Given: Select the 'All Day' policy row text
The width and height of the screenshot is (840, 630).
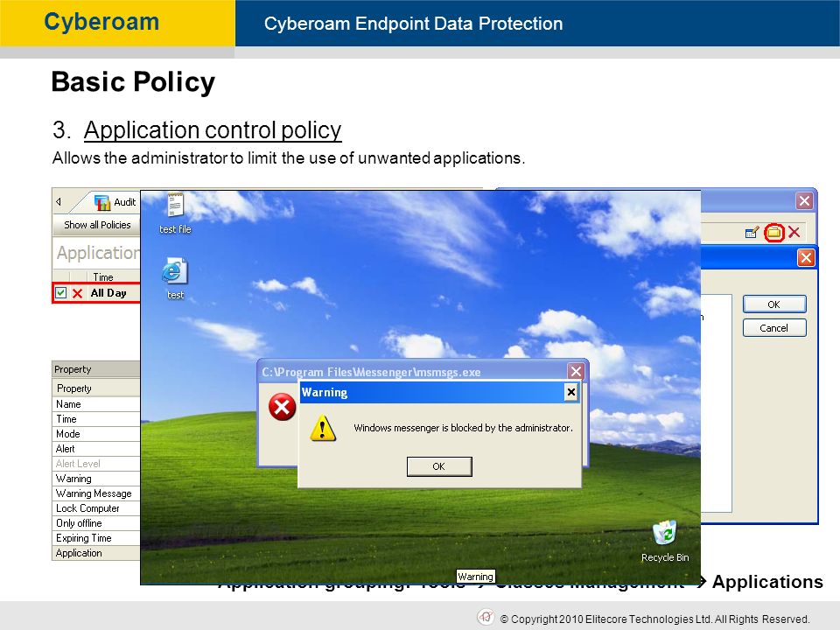Looking at the screenshot, I should 108,293.
